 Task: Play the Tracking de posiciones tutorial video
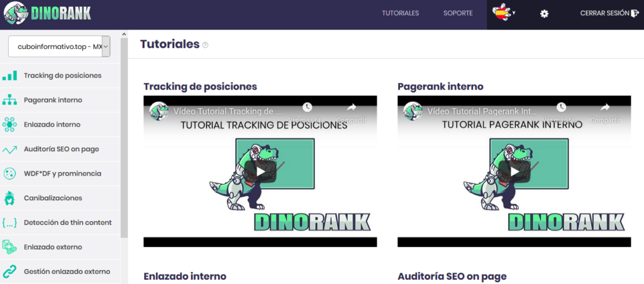click(260, 171)
